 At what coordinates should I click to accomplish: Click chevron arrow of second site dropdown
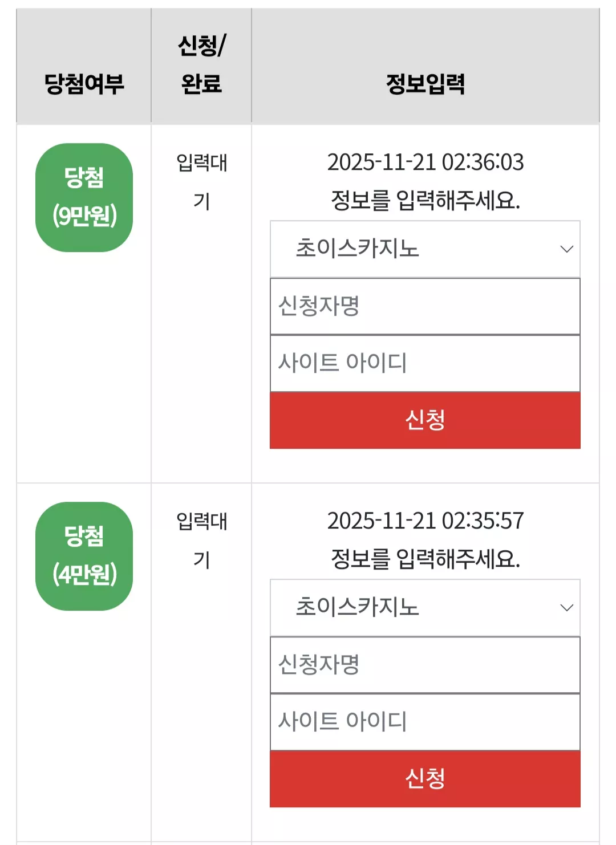pos(566,608)
